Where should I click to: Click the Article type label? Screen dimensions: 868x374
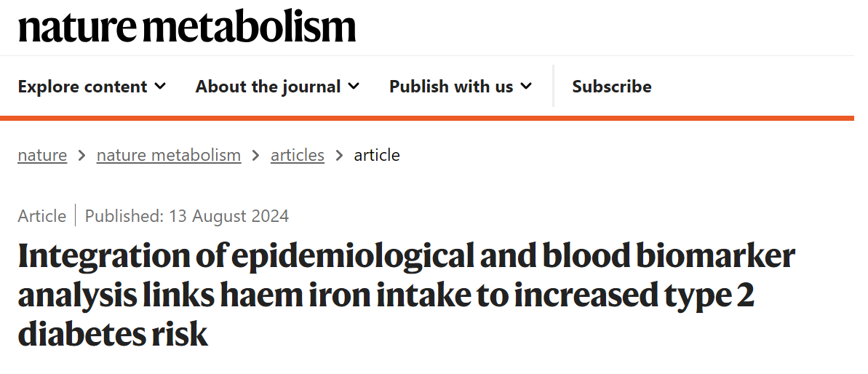[x=41, y=216]
